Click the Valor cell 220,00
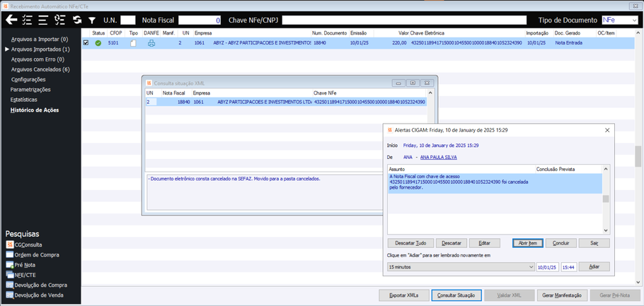Viewport: 644px width, 306px height. (399, 42)
